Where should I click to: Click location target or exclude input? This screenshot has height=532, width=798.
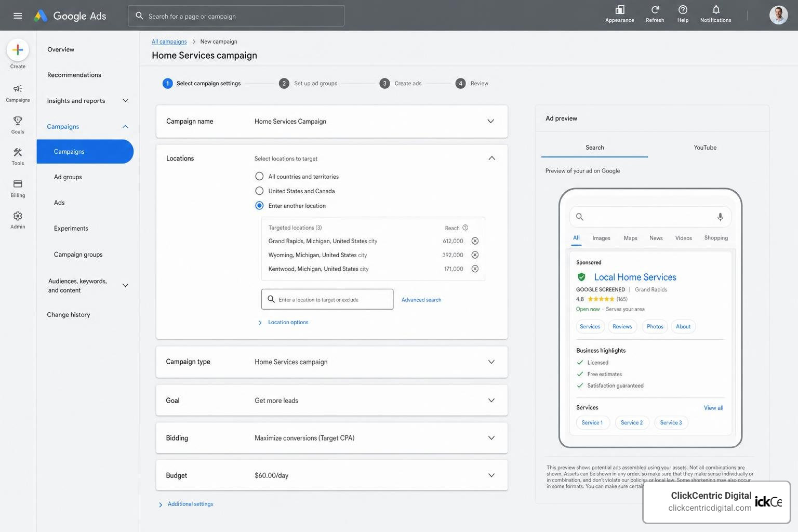click(x=327, y=299)
